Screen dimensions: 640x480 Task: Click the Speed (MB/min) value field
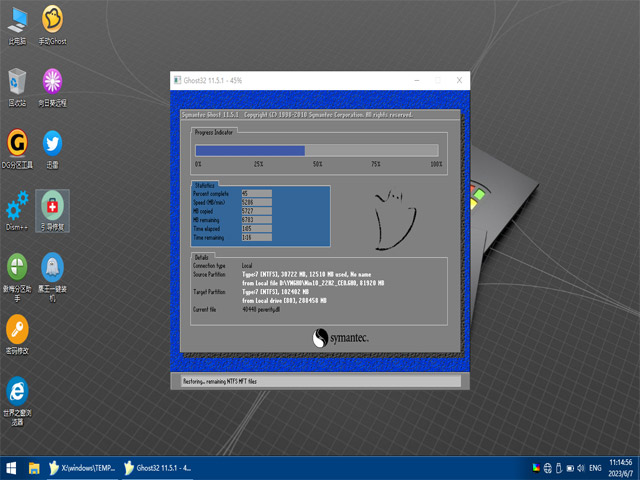point(256,202)
